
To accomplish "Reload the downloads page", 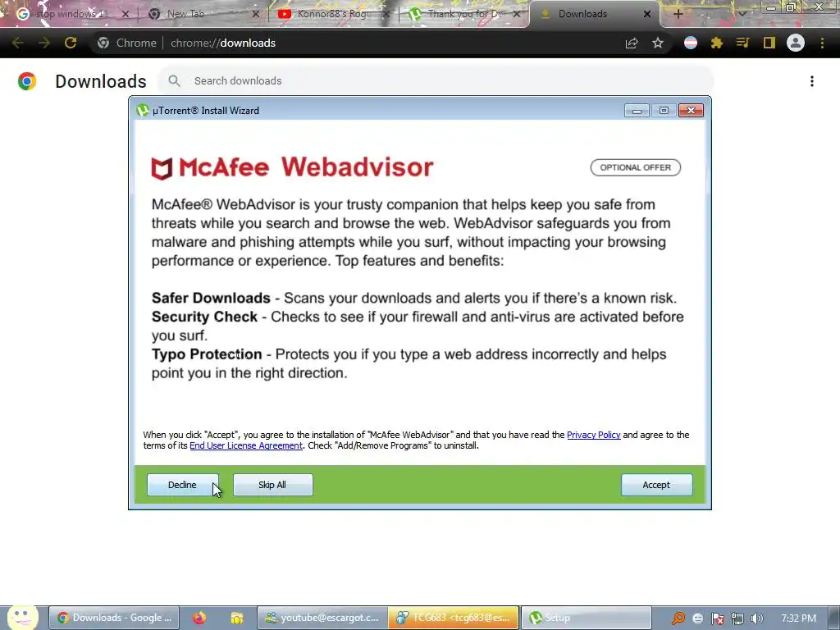I will pos(71,43).
